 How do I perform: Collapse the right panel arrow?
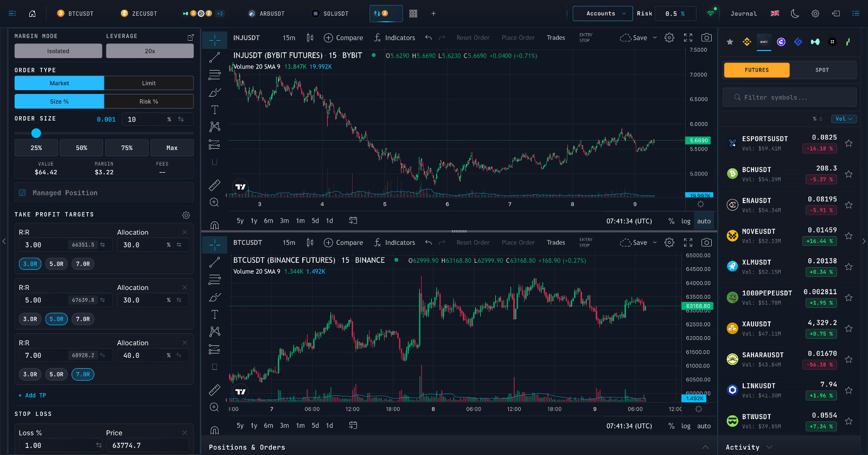[864, 241]
